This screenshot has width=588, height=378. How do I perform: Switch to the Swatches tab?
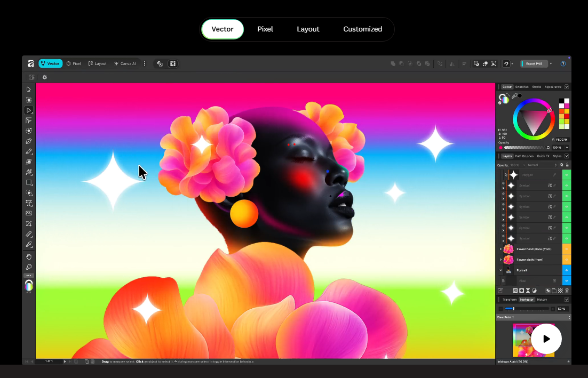click(522, 87)
